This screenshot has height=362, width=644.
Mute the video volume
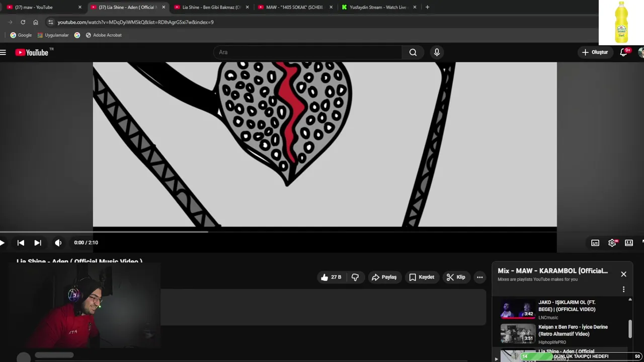(x=58, y=243)
